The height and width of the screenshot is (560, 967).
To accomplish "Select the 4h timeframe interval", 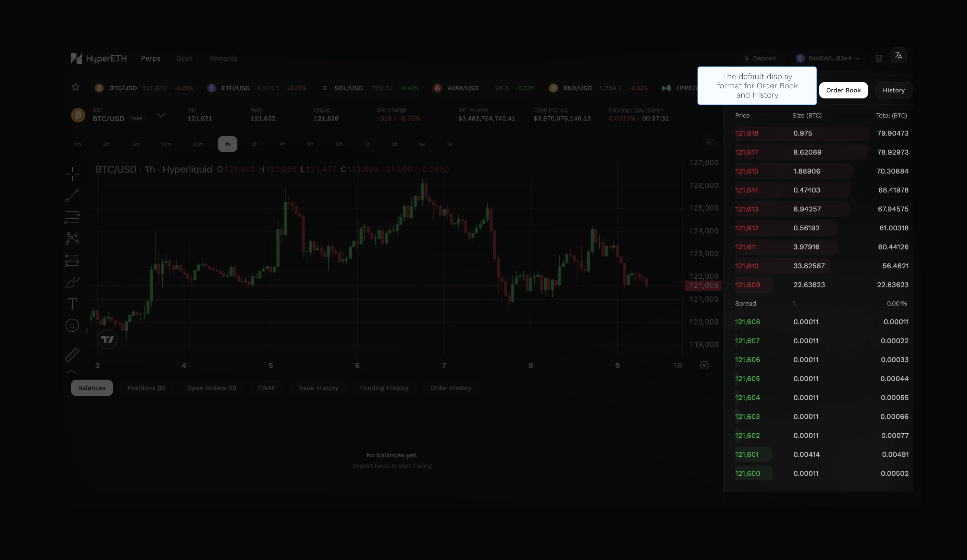I will tap(282, 144).
